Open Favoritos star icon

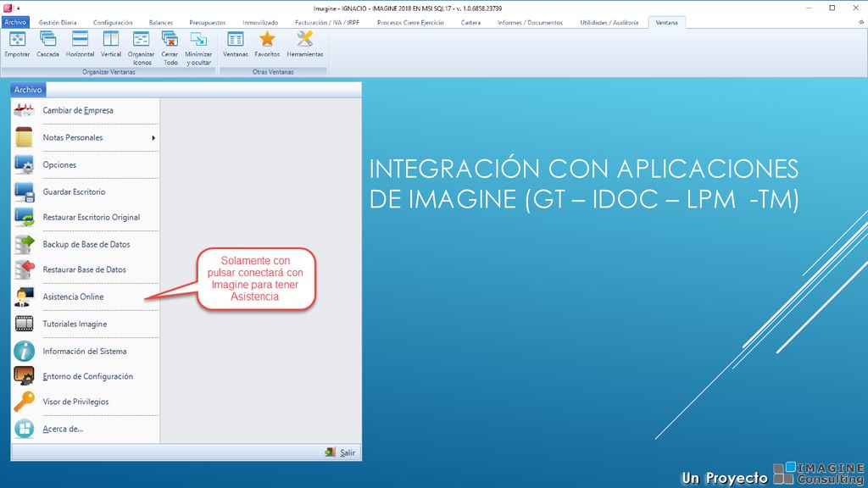point(267,39)
